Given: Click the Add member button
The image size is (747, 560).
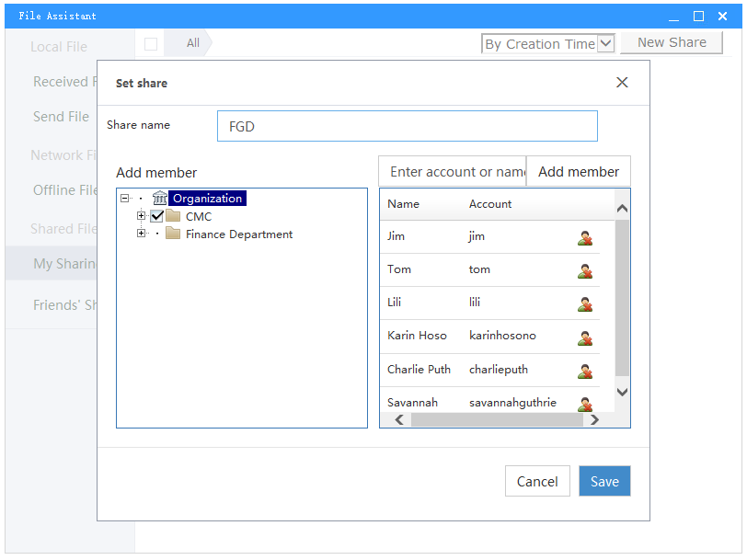Looking at the screenshot, I should (x=579, y=172).
